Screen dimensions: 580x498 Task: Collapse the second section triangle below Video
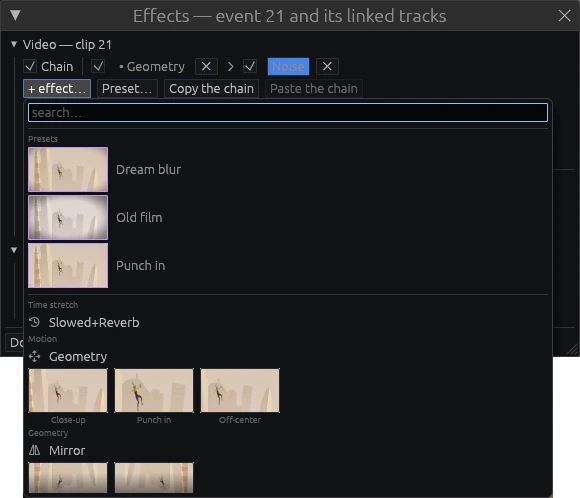14,250
